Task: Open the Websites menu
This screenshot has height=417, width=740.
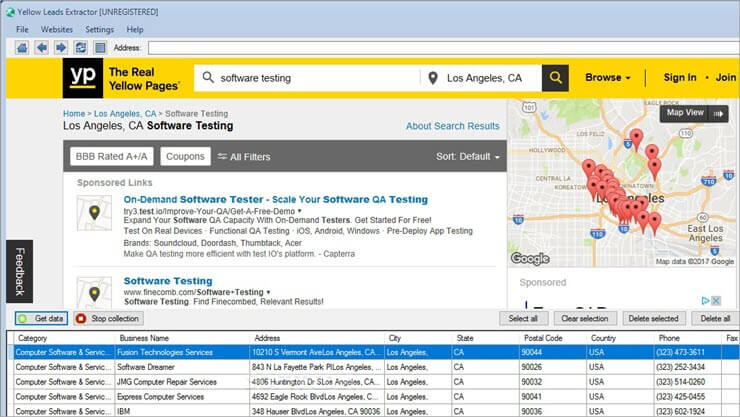Action: (57, 29)
